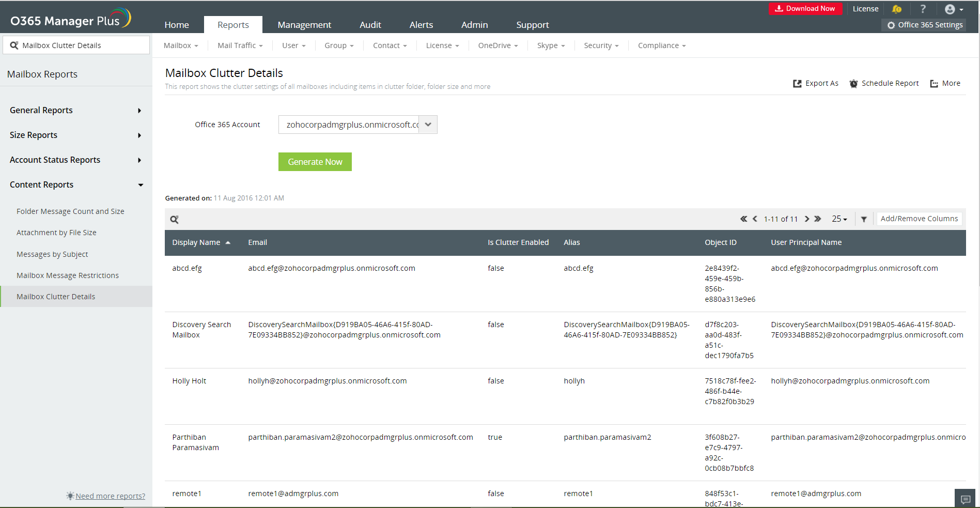Screen dimensions: 980x508
Task: Expand Account Status Reports section
Action: [x=76, y=160]
